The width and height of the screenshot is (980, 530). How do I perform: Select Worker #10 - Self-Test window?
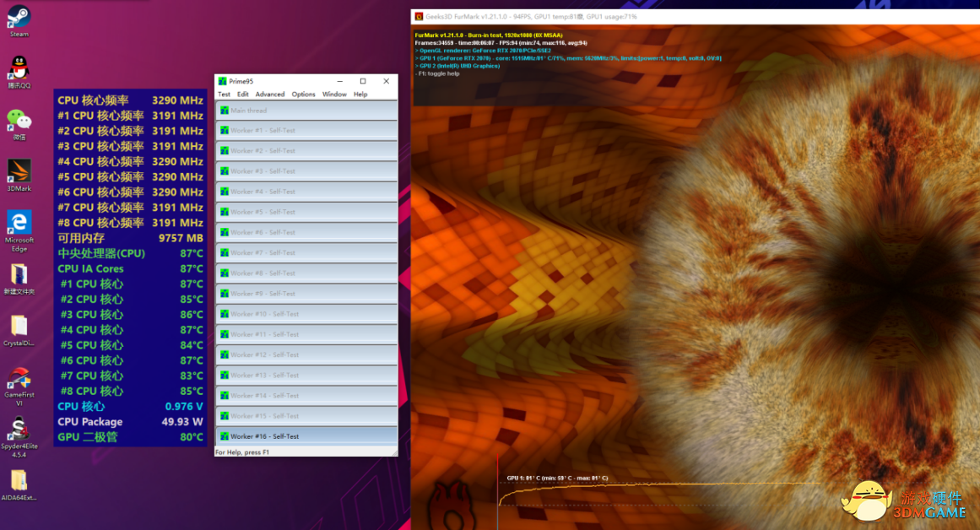pos(306,315)
